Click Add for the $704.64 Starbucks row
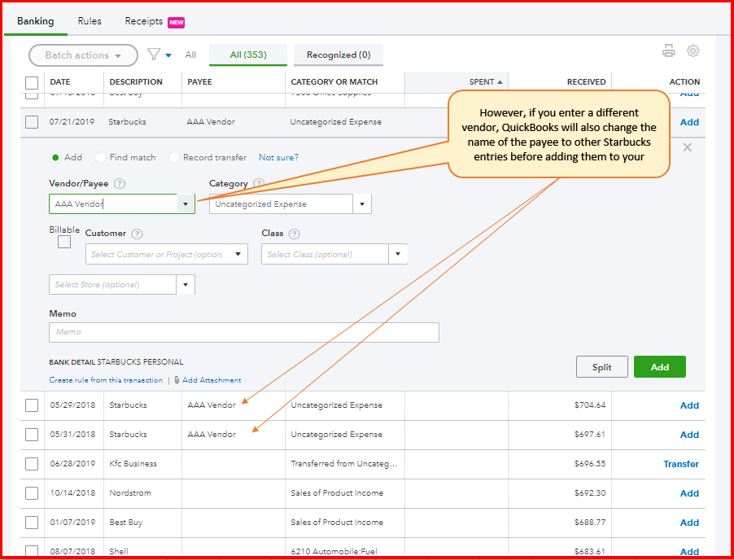The width and height of the screenshot is (734, 560). click(689, 405)
